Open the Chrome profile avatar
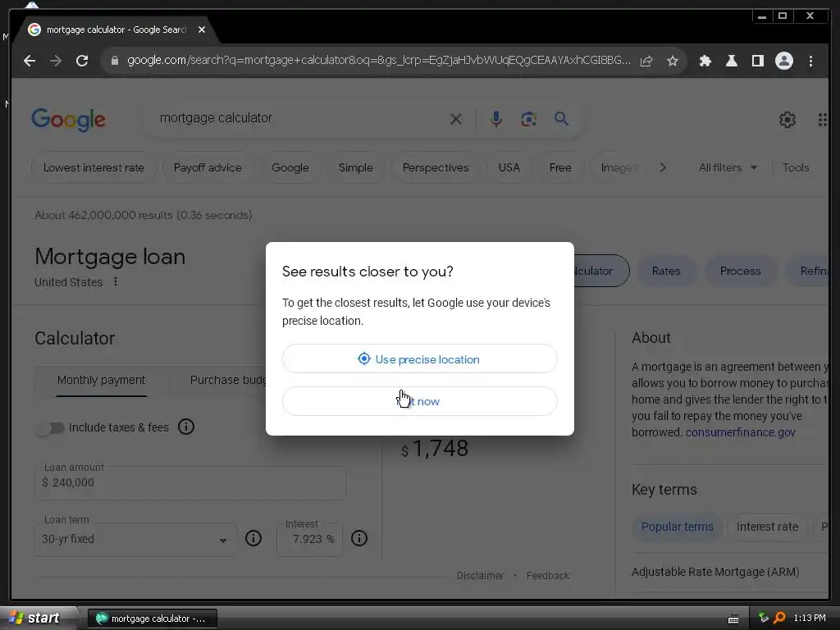The width and height of the screenshot is (840, 630). coord(783,61)
